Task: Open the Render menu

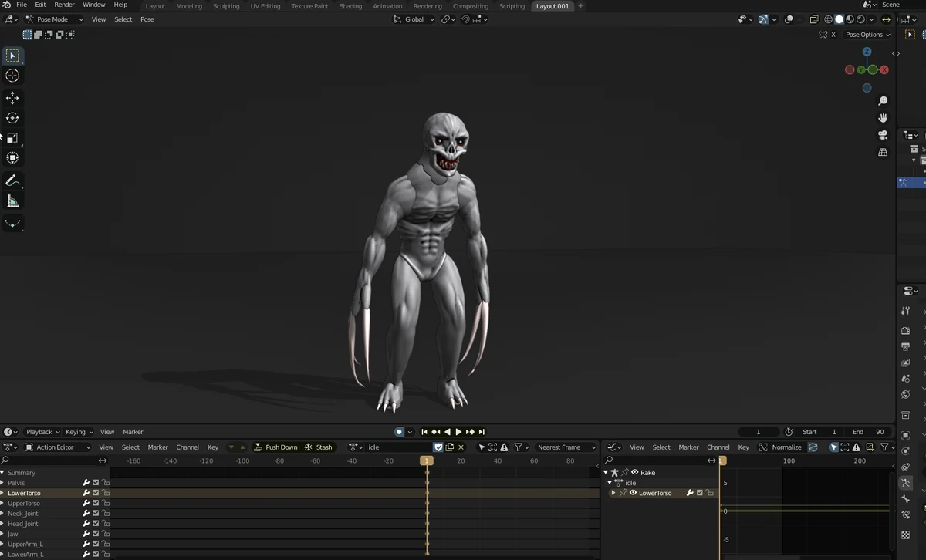Action: (64, 5)
